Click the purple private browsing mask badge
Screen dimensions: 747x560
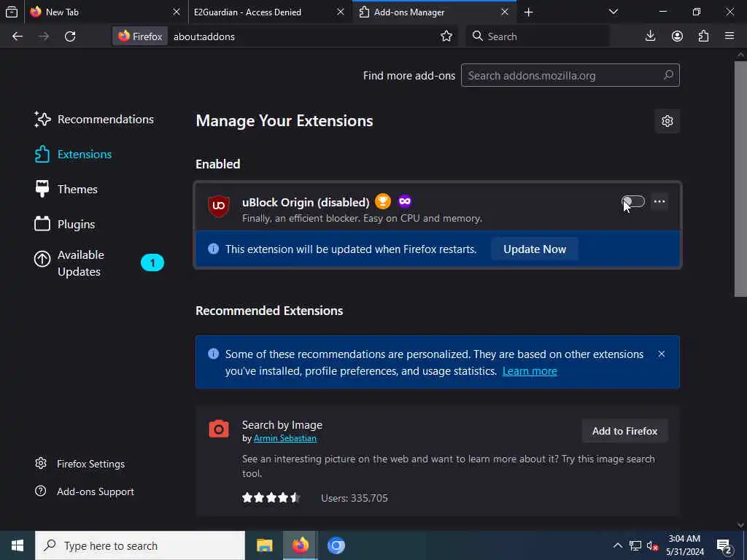point(404,201)
